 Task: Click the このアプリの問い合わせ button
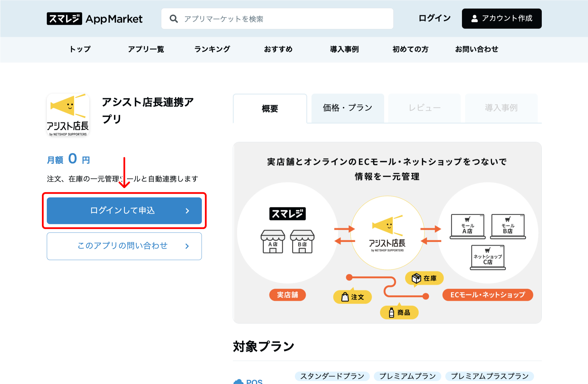tap(124, 246)
